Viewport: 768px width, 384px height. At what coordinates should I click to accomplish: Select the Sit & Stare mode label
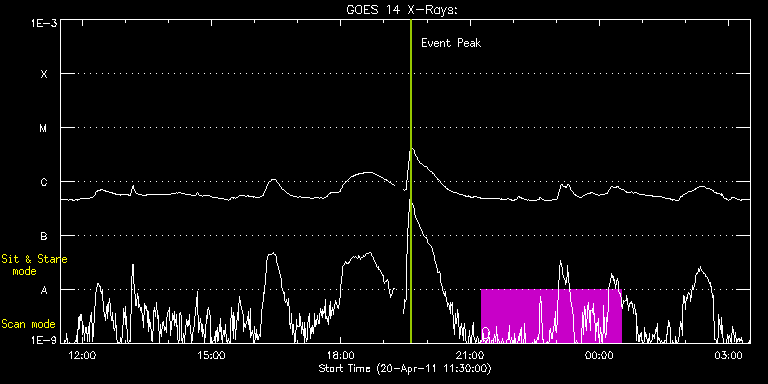click(34, 265)
